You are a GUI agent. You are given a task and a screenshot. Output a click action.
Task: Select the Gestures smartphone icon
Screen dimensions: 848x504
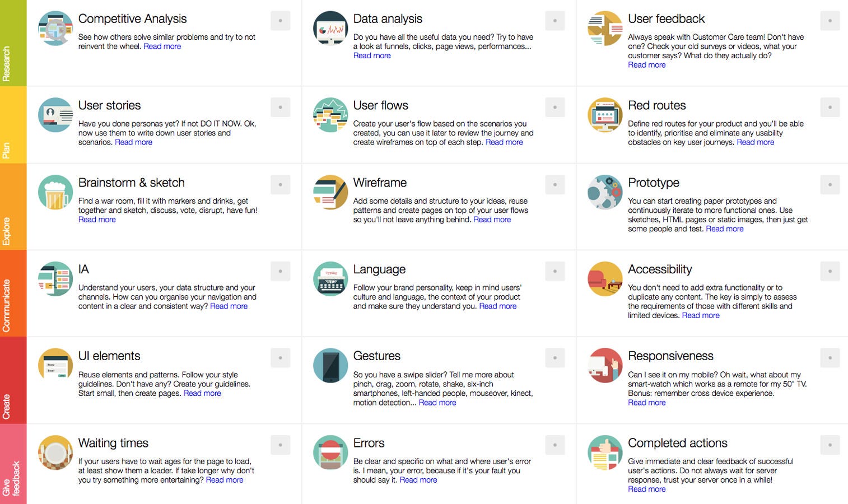(x=330, y=365)
